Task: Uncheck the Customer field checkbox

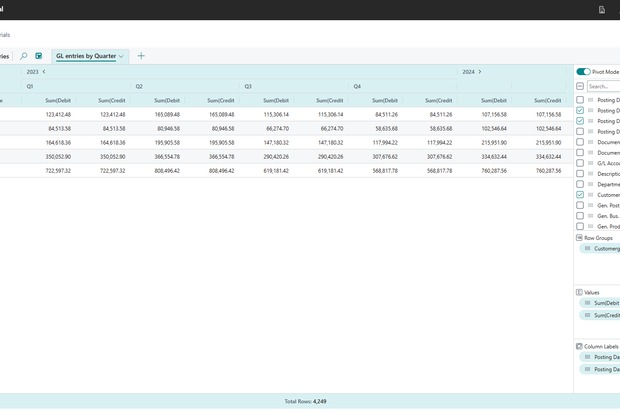Action: (x=580, y=195)
